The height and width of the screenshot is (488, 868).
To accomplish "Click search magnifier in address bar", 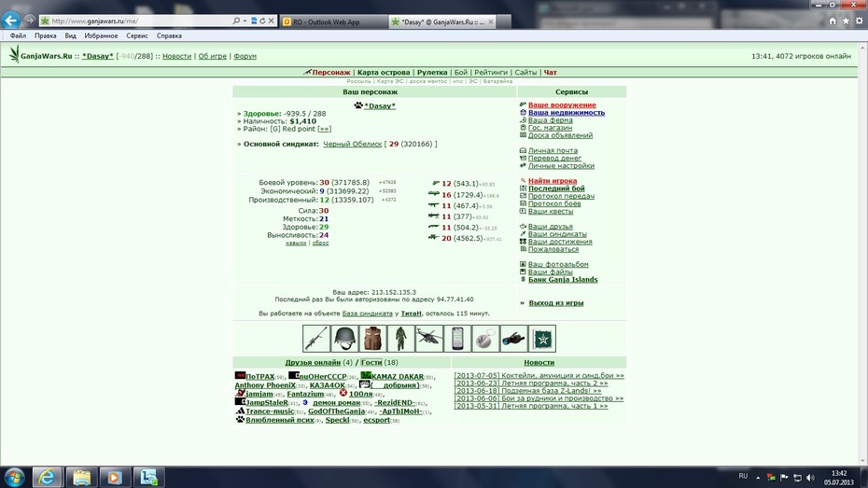I will pyautogui.click(x=236, y=21).
